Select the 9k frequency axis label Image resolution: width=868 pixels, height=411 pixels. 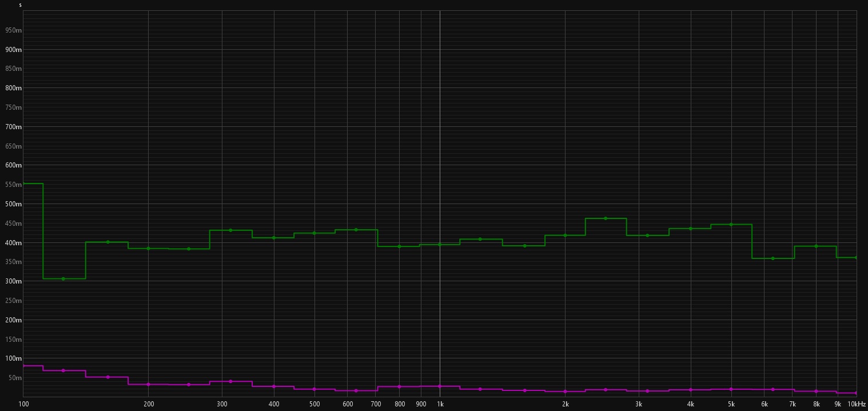click(x=837, y=404)
